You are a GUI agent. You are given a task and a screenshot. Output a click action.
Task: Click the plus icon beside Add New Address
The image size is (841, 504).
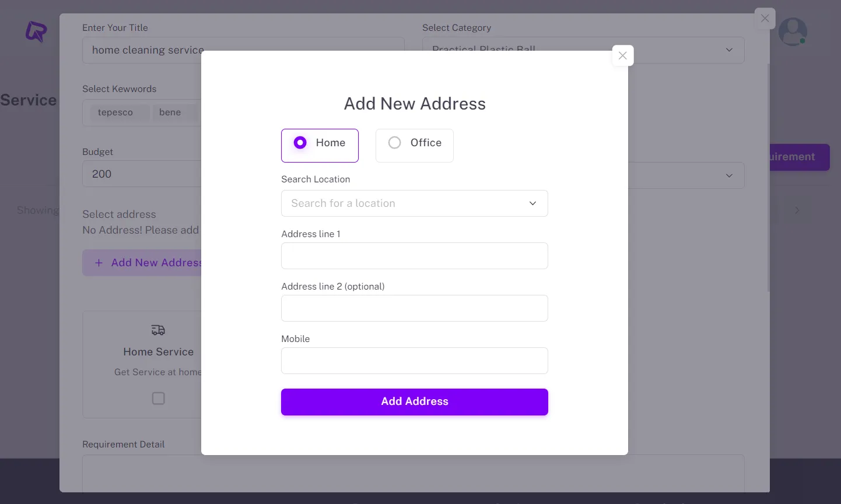click(x=99, y=263)
